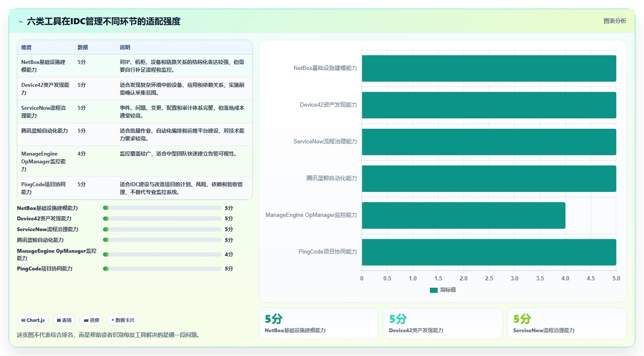Click the icon beside the chart title

20,22
